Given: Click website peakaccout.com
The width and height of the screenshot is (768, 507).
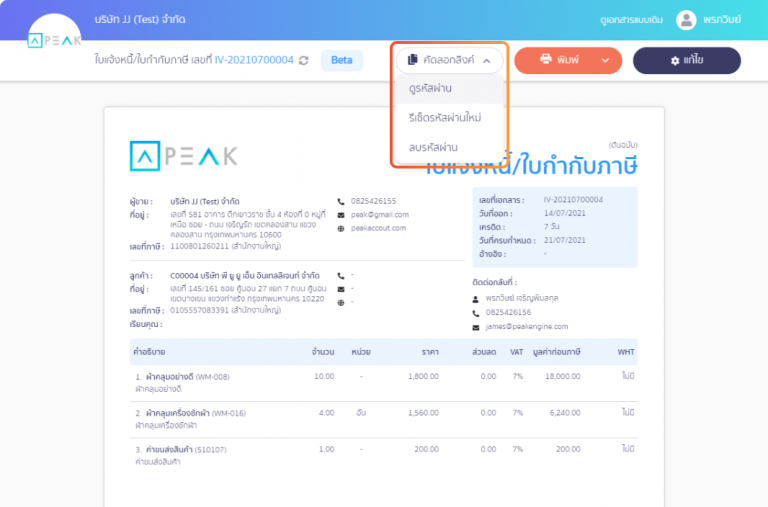Looking at the screenshot, I should click(x=378, y=228).
